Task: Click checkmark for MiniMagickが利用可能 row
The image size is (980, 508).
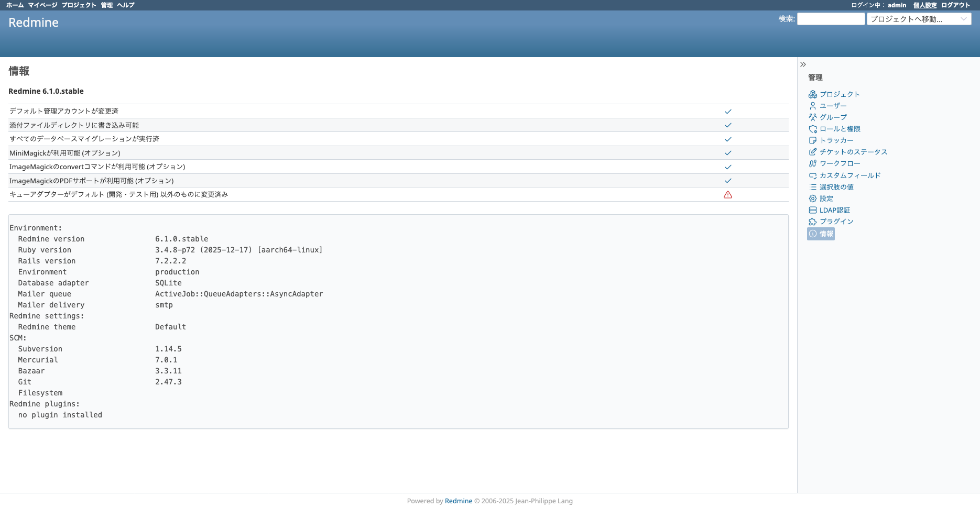Action: coord(728,153)
